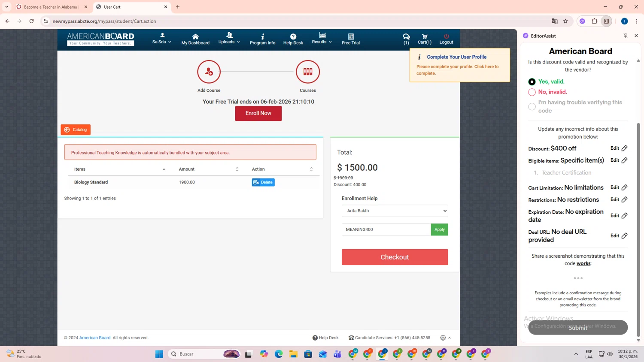Image resolution: width=644 pixels, height=362 pixels.
Task: Pin the EditorAssist panel
Action: pyautogui.click(x=625, y=36)
